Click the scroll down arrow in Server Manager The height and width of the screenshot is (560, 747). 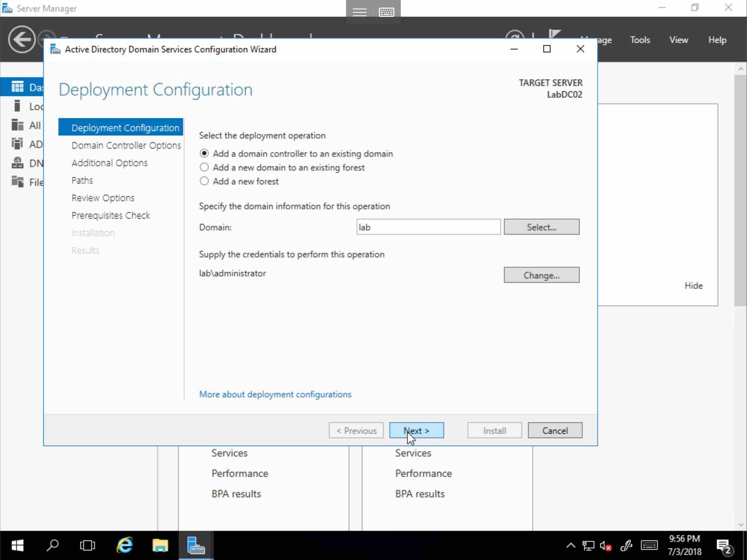point(741,525)
